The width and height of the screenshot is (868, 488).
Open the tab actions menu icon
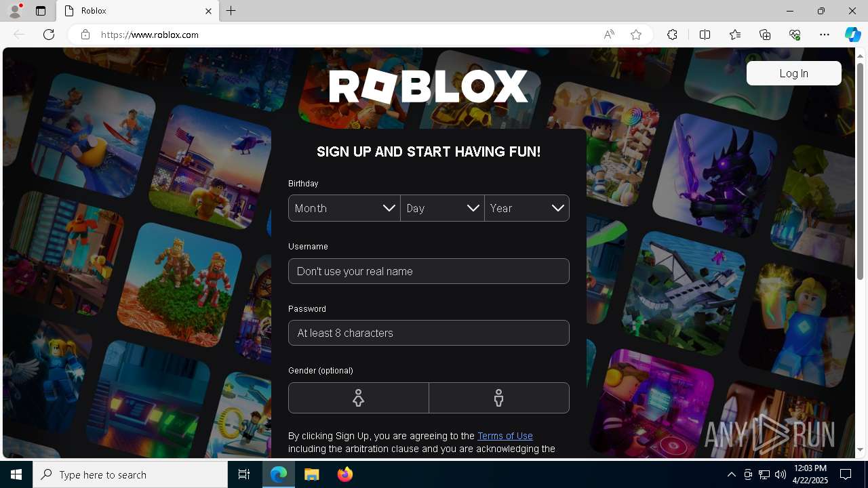(x=41, y=11)
